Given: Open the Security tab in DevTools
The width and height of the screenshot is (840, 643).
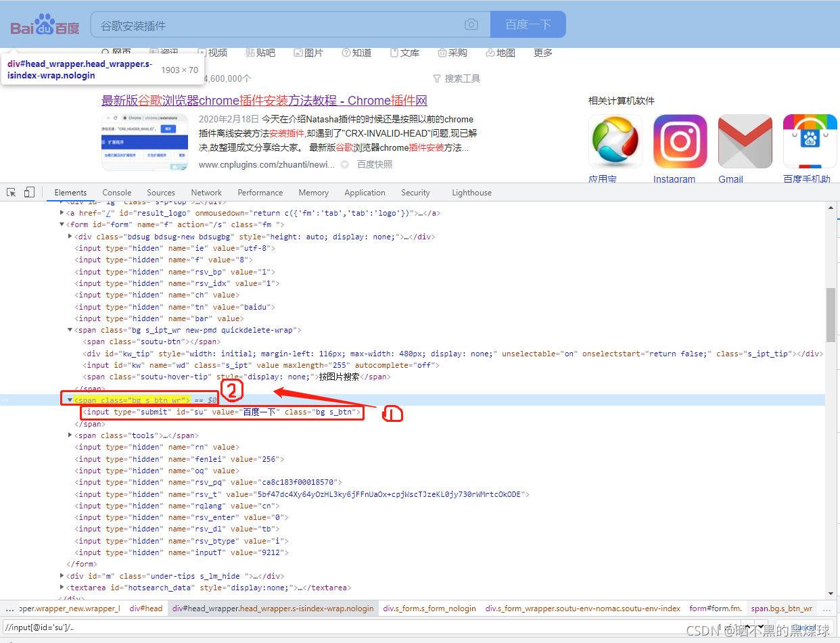Looking at the screenshot, I should (415, 193).
